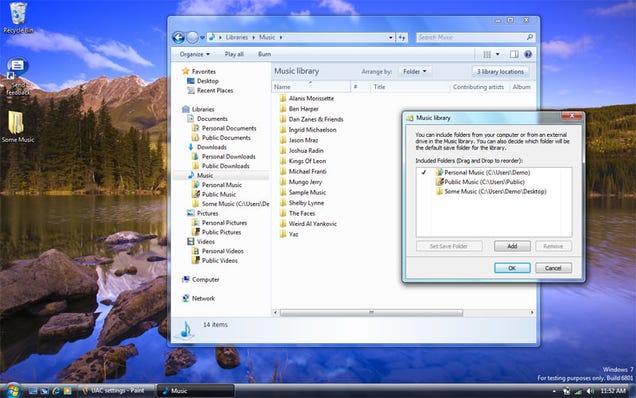636x398 pixels.
Task: Select Some Music in Included Folders list
Action: coord(491,191)
